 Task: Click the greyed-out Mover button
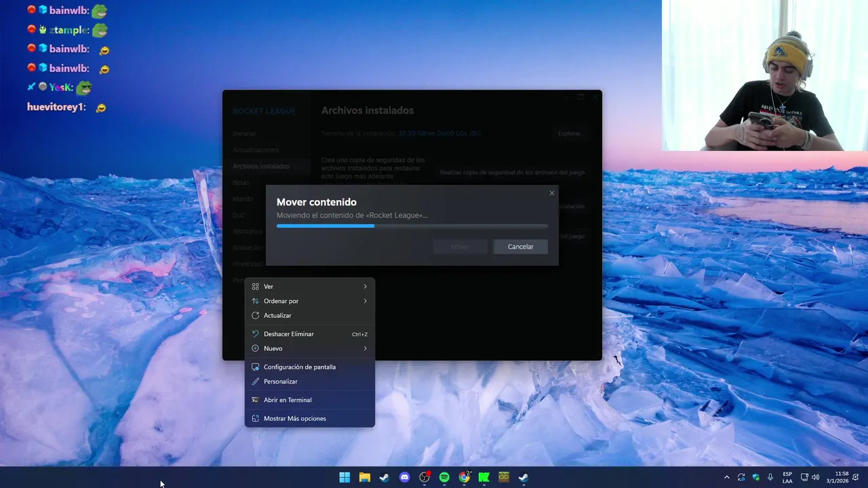(460, 247)
